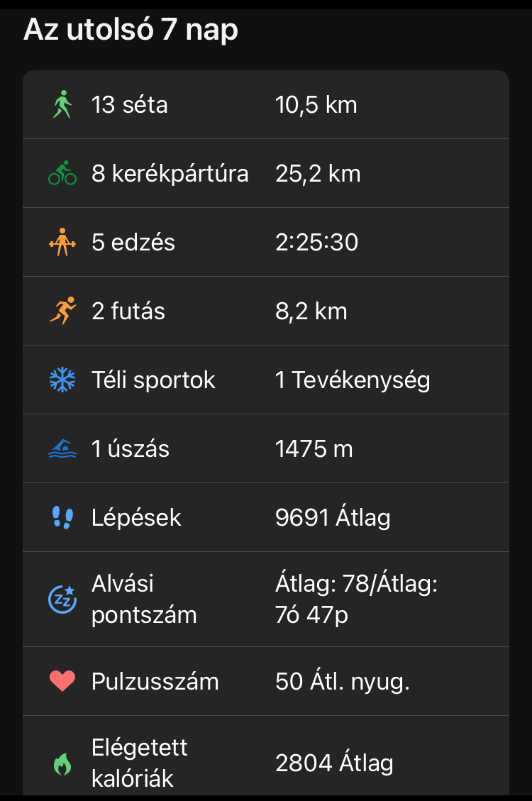This screenshot has height=801, width=532.
Task: Tap the red heart pulse icon
Action: click(x=62, y=682)
